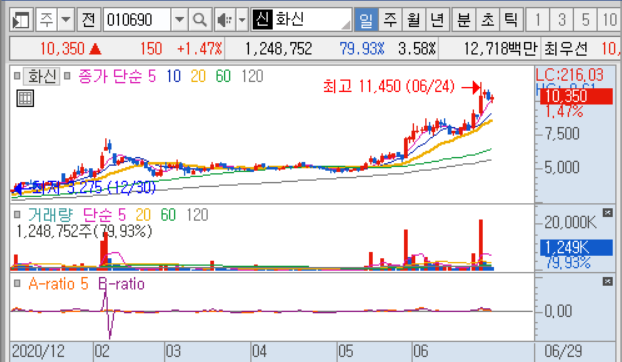The width and height of the screenshot is (622, 362).
Task: Click the 최저 3,275 (12/30) label
Action: click(94, 188)
